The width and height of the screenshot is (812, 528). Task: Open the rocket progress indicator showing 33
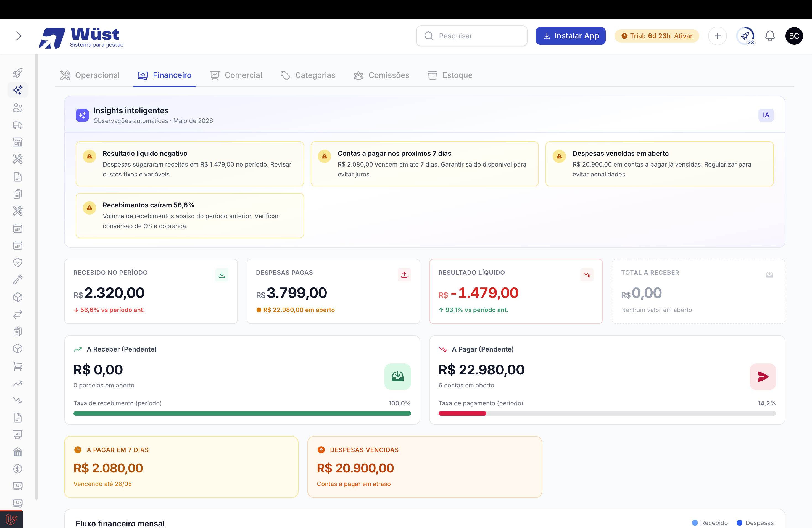[745, 36]
